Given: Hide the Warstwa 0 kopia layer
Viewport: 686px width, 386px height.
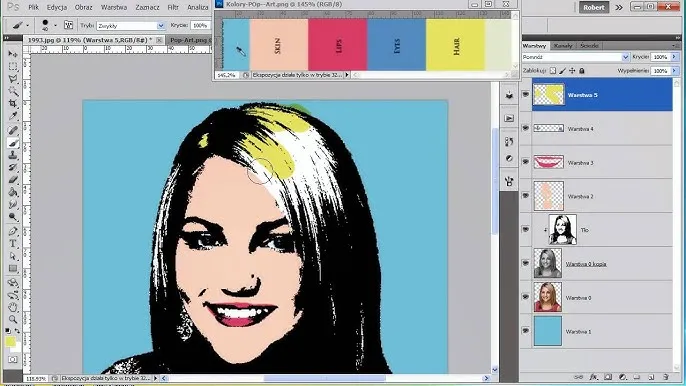Looking at the screenshot, I should pos(525,263).
